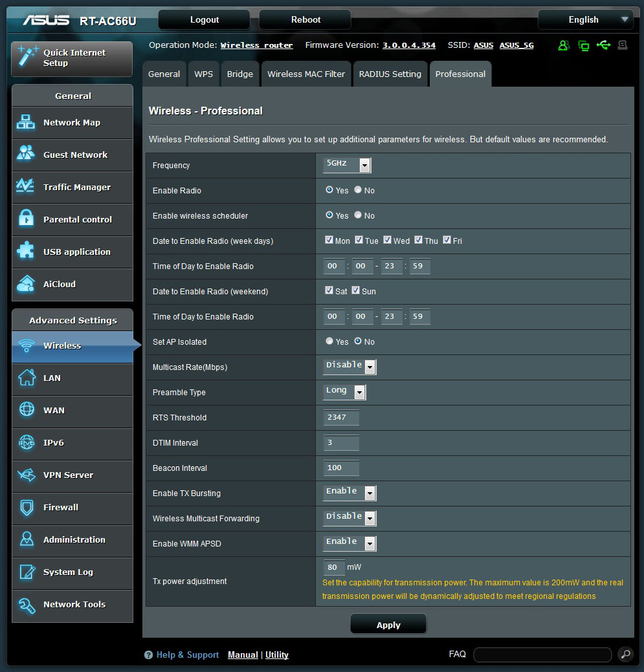Click the Administration user icon

point(27,539)
